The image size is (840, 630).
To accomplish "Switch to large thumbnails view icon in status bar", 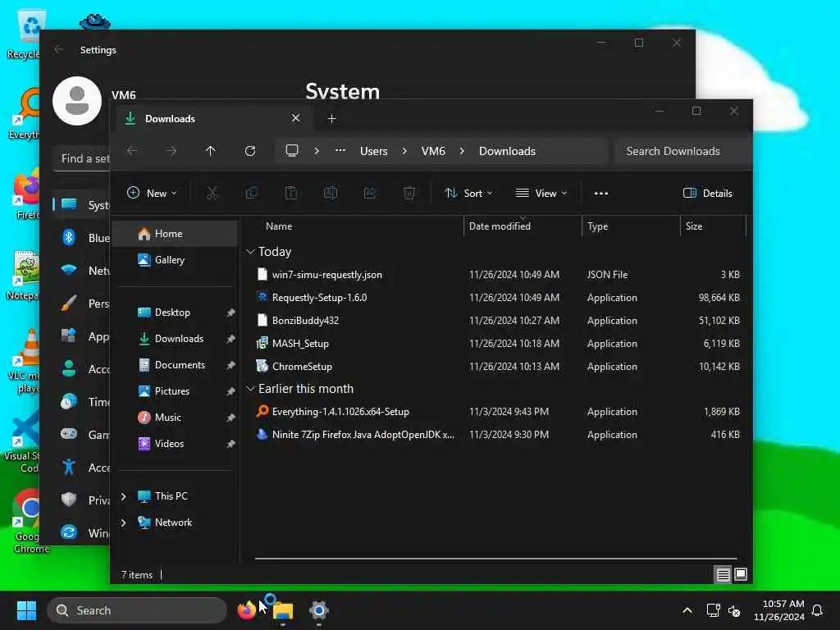I will (x=741, y=575).
